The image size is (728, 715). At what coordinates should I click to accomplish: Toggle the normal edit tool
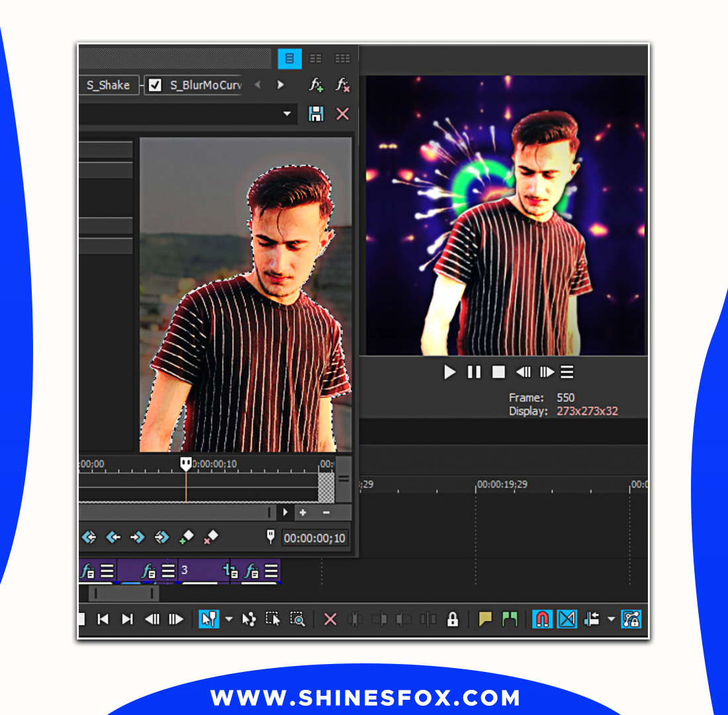click(x=209, y=619)
